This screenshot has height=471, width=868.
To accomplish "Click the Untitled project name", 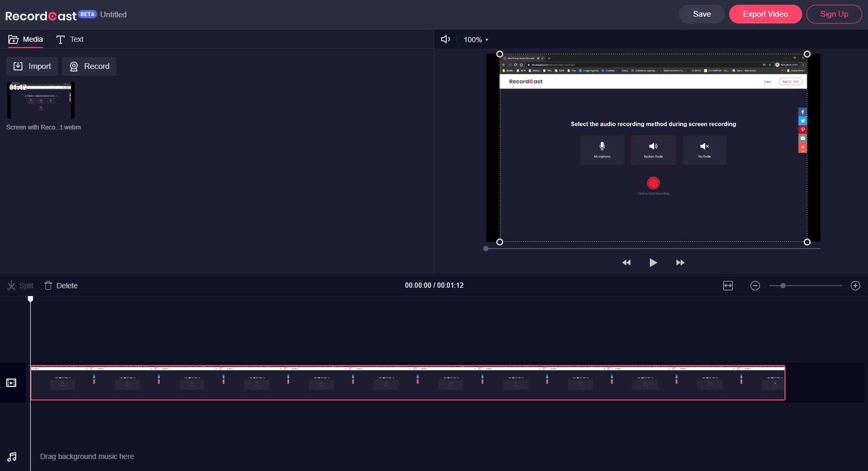I will (113, 15).
